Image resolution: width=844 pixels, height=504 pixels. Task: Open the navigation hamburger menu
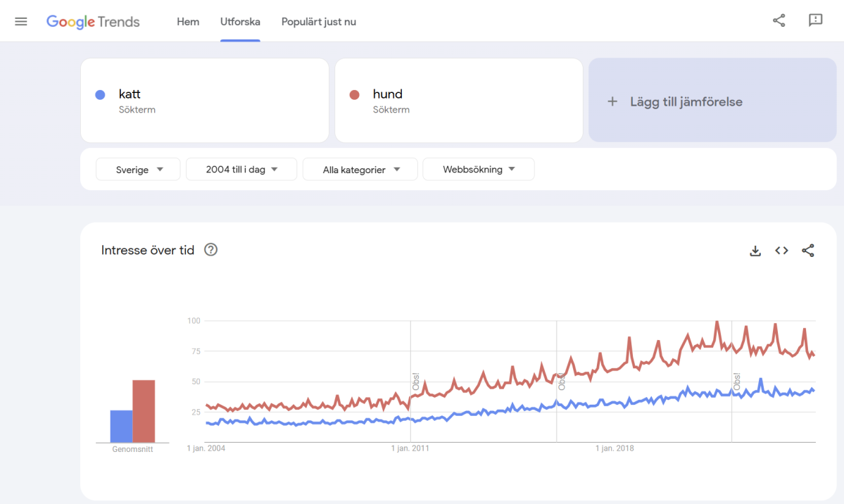click(x=20, y=20)
